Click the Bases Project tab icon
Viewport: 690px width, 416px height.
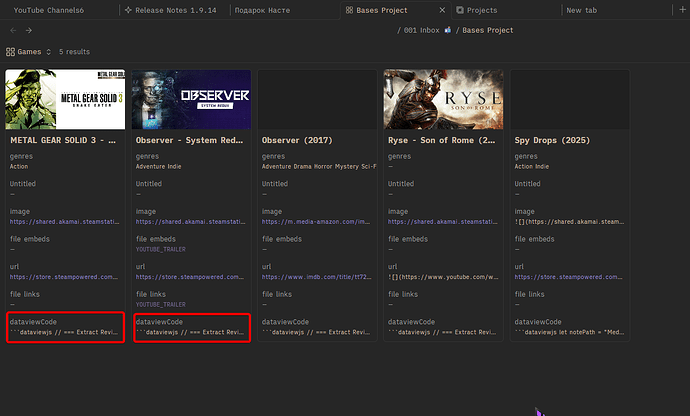(348, 10)
